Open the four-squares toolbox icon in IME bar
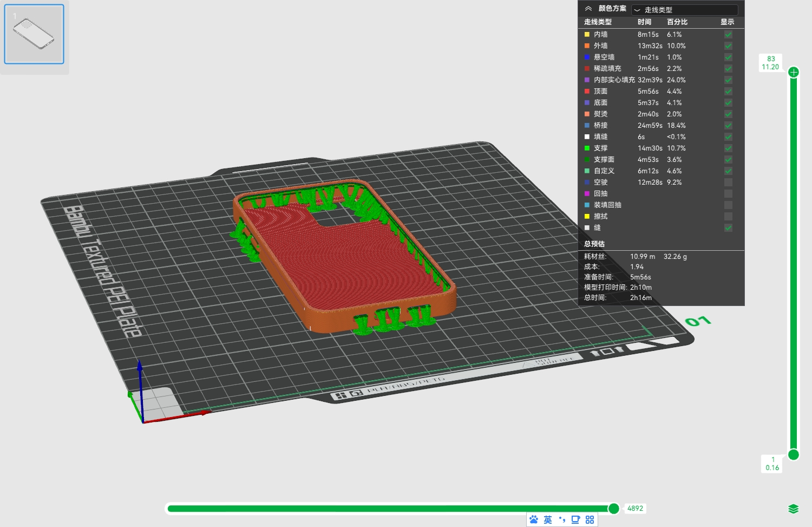Viewport: 812px width, 527px height. pyautogui.click(x=590, y=519)
